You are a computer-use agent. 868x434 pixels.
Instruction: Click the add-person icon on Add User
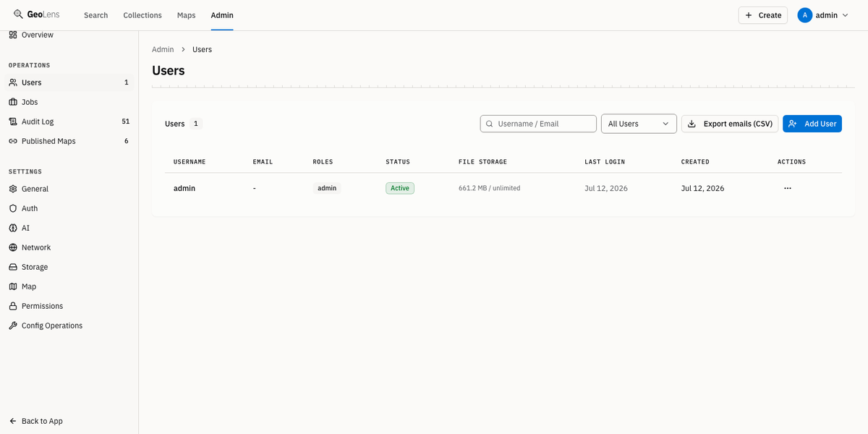tap(793, 124)
